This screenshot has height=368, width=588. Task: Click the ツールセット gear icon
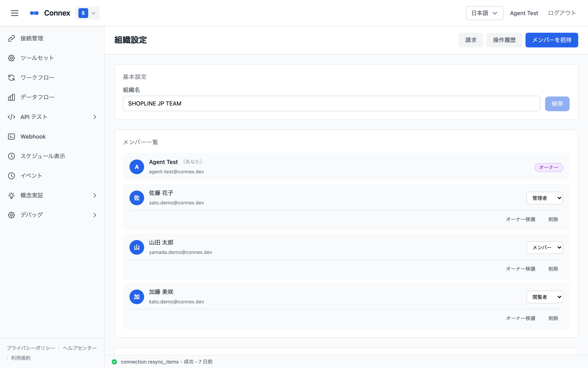click(11, 58)
